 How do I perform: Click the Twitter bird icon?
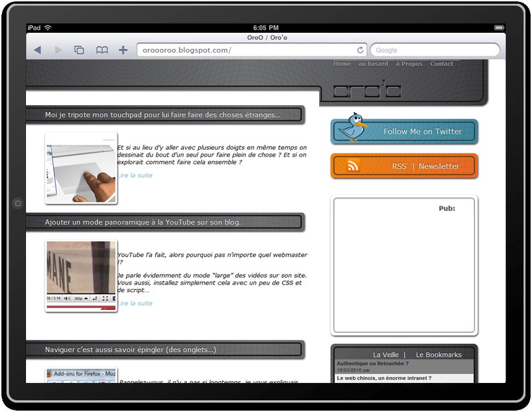(353, 127)
